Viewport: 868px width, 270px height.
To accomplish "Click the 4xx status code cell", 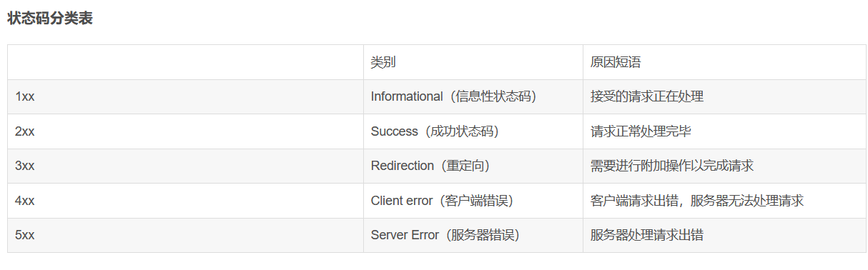I will (185, 201).
